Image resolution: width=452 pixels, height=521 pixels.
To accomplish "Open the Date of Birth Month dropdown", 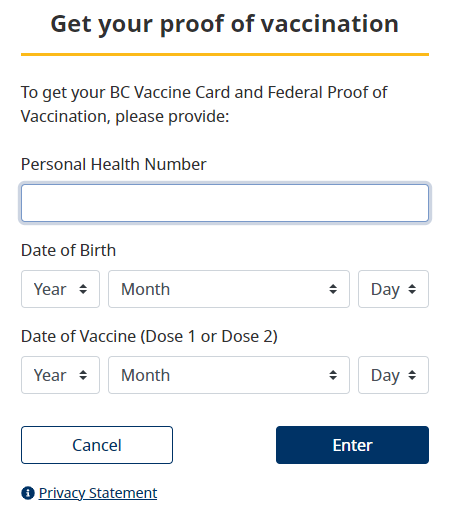I will click(229, 289).
